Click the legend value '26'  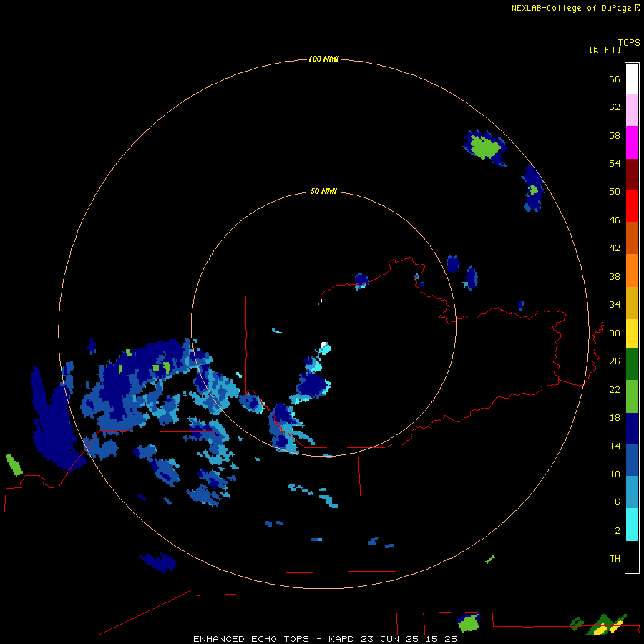tap(615, 361)
